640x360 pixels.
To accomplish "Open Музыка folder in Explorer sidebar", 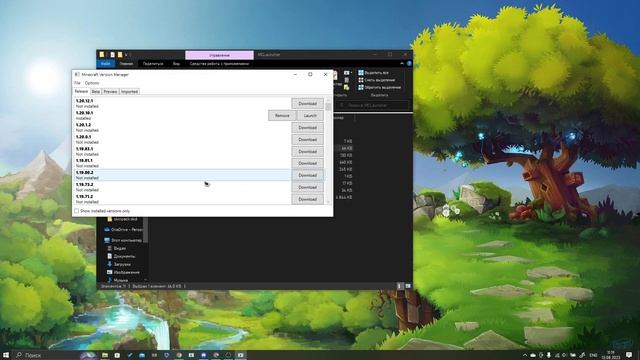I will 117,280.
